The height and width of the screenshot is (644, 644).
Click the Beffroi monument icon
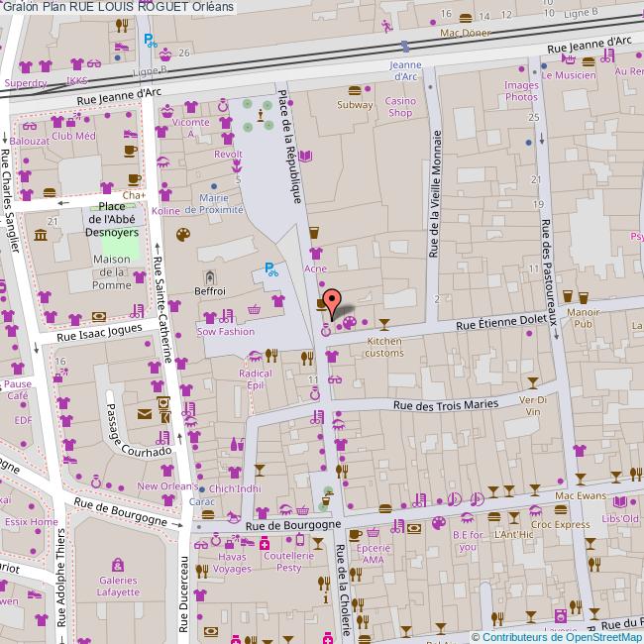(x=209, y=276)
